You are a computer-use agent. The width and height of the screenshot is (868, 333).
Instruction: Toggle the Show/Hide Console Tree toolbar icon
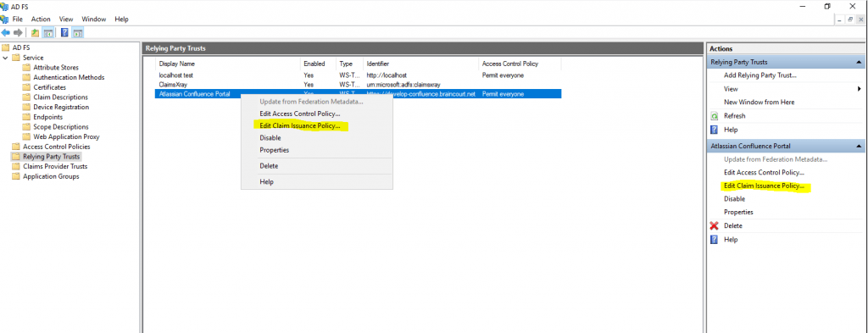click(48, 33)
